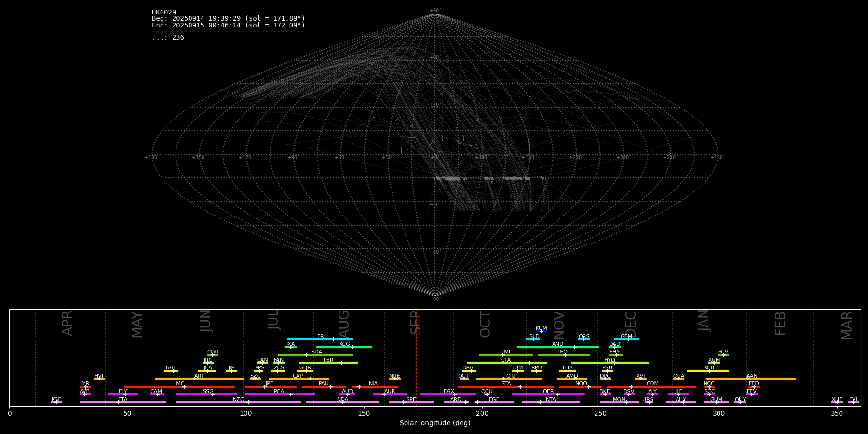Click the KCG shower label

pyautogui.click(x=345, y=344)
